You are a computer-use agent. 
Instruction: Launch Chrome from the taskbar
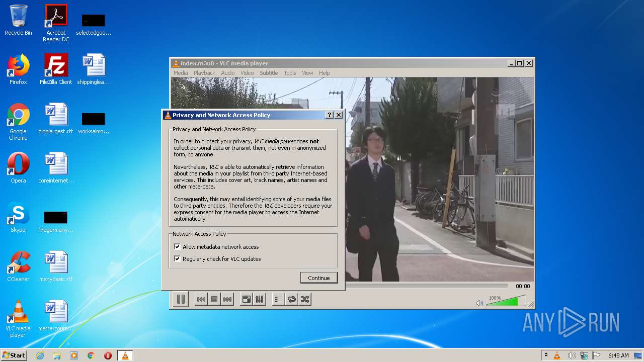91,355
